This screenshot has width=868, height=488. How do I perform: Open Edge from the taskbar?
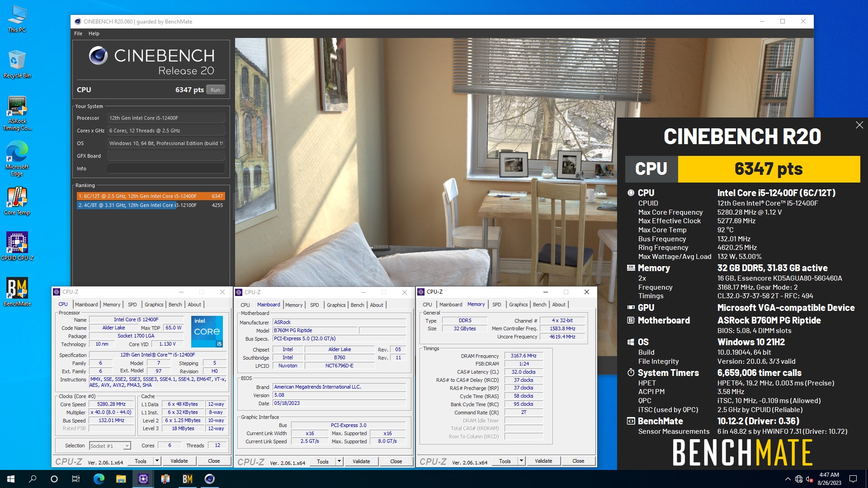pos(99,479)
